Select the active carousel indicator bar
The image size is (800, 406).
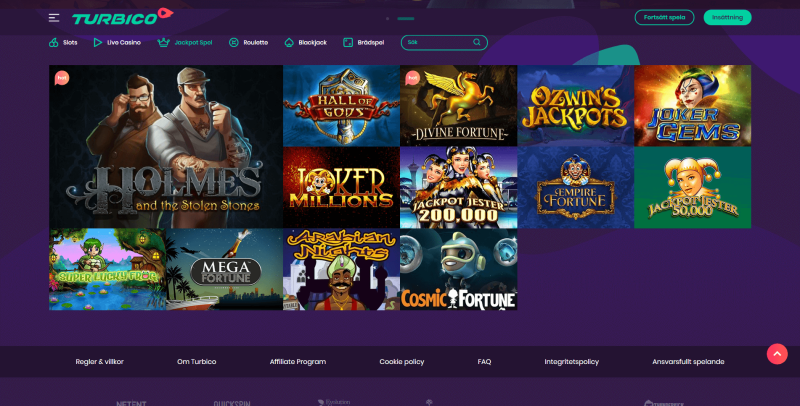tap(406, 18)
